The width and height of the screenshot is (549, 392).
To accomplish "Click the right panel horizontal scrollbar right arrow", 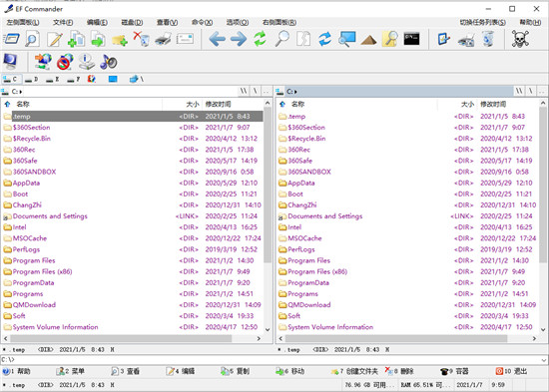I will click(534, 338).
